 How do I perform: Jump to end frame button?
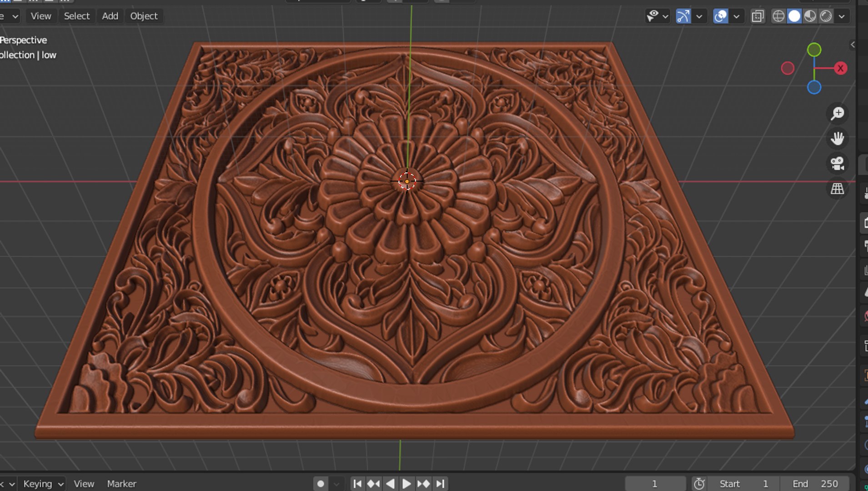tap(440, 484)
